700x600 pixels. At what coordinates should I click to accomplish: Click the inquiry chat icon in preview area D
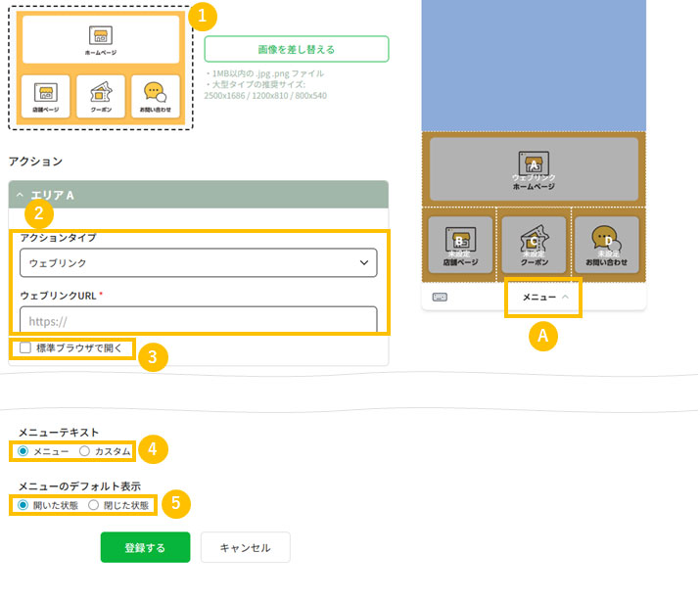click(x=607, y=238)
